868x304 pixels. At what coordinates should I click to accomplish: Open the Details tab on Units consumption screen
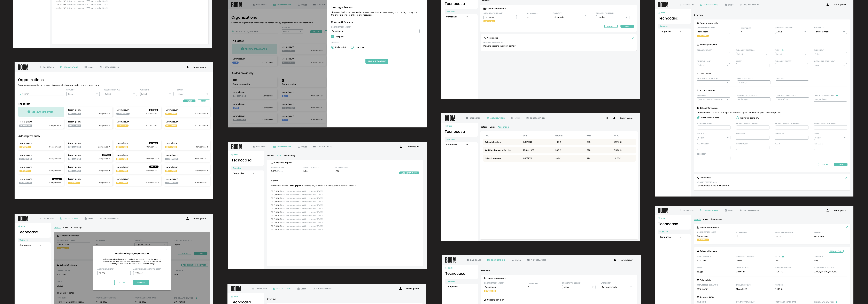271,155
